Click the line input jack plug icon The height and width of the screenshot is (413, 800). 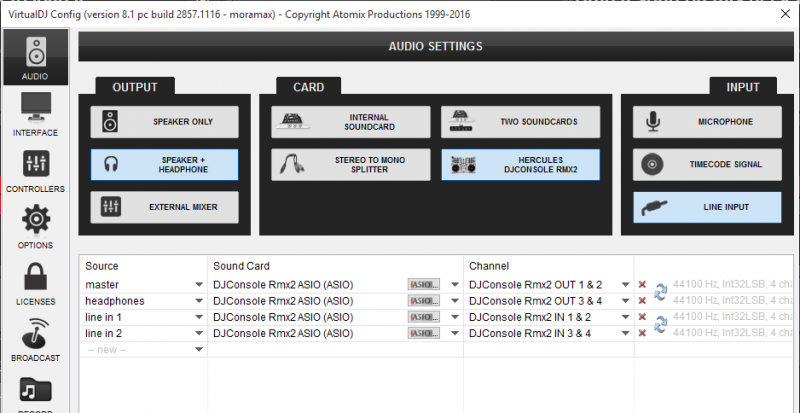coord(655,208)
